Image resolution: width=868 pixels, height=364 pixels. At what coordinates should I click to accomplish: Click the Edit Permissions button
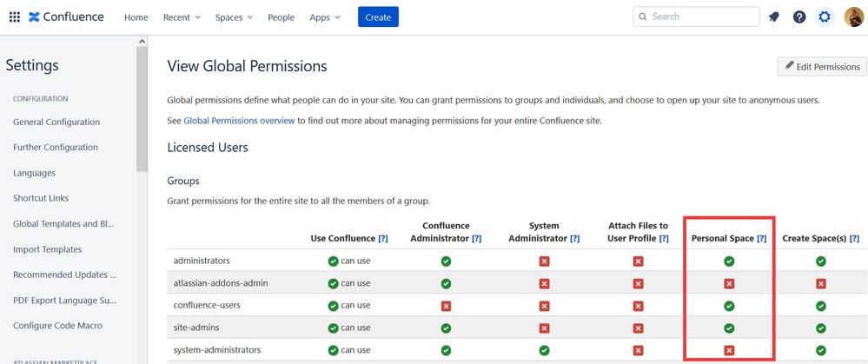point(822,67)
